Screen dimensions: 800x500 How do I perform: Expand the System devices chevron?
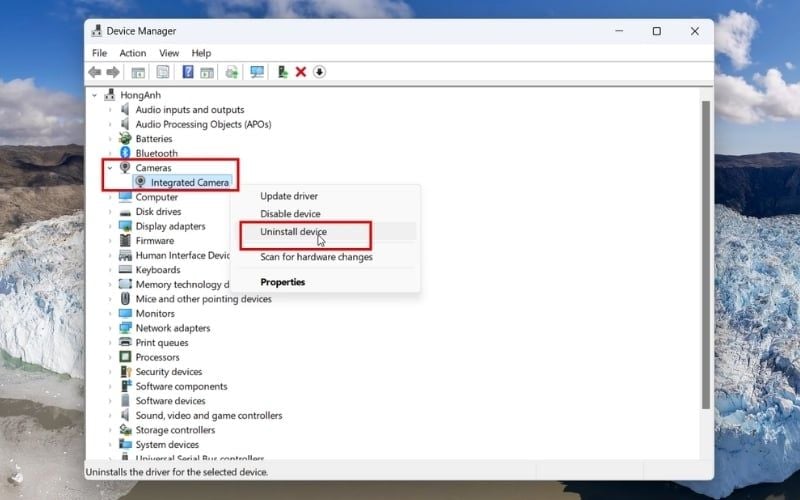coord(110,444)
